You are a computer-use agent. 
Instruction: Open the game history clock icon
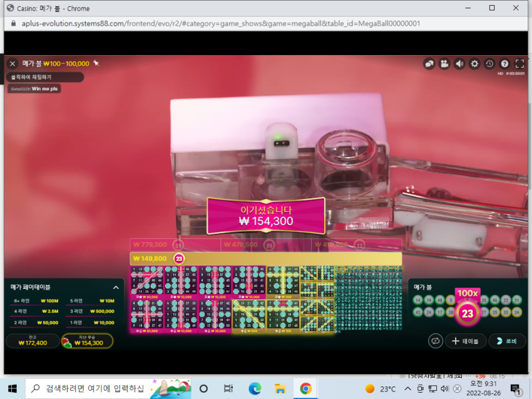tap(489, 64)
